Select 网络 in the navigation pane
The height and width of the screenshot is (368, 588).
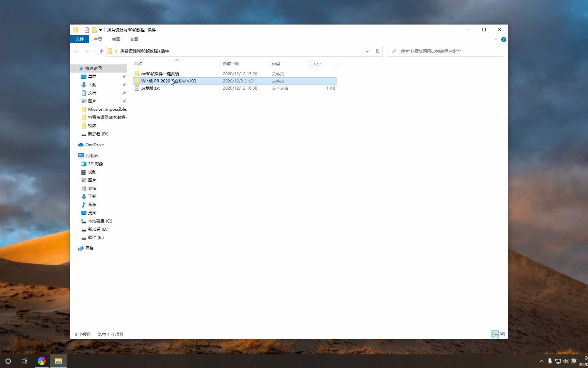89,248
